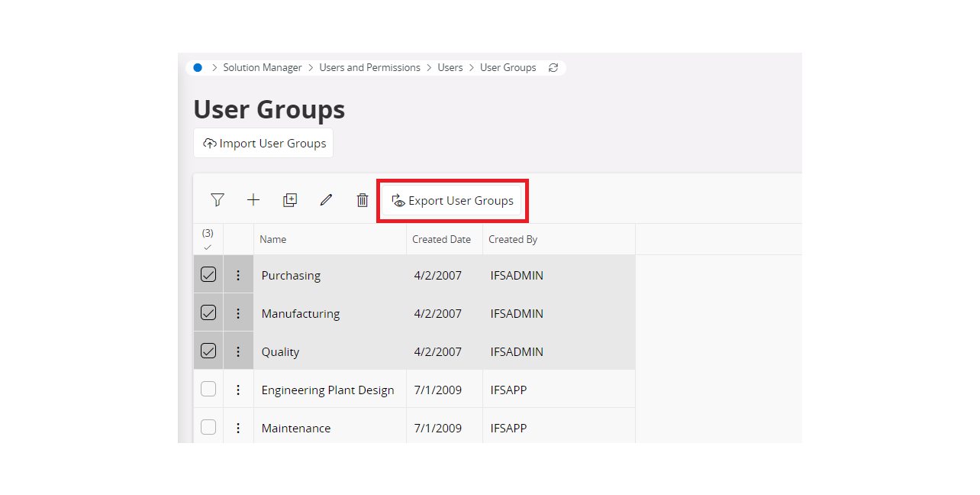Go to Solution Manager breadcrumb
The image size is (980, 495).
pyautogui.click(x=263, y=68)
